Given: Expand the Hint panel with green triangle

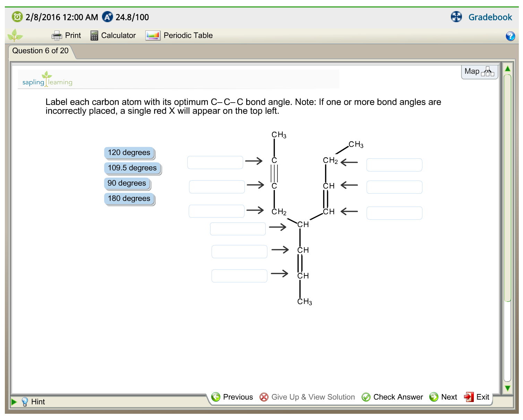Looking at the screenshot, I should (x=14, y=402).
